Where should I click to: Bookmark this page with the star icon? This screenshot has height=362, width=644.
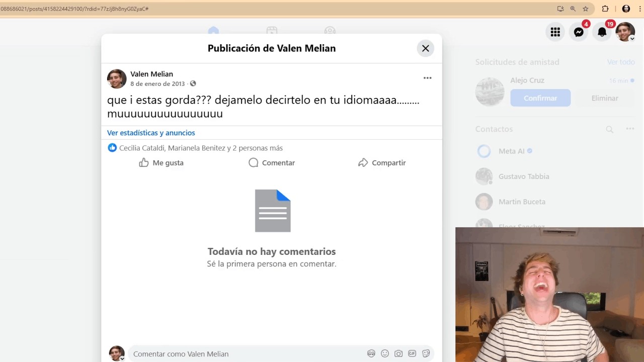coord(586,9)
